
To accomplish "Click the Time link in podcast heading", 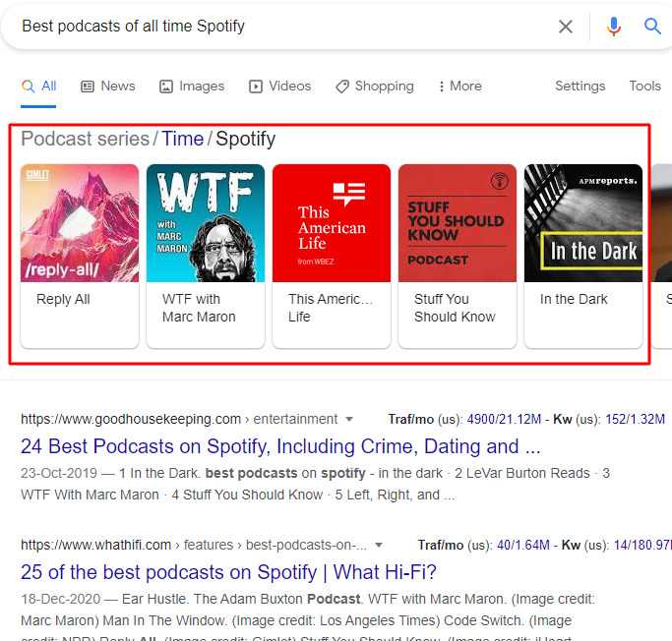I will [183, 139].
